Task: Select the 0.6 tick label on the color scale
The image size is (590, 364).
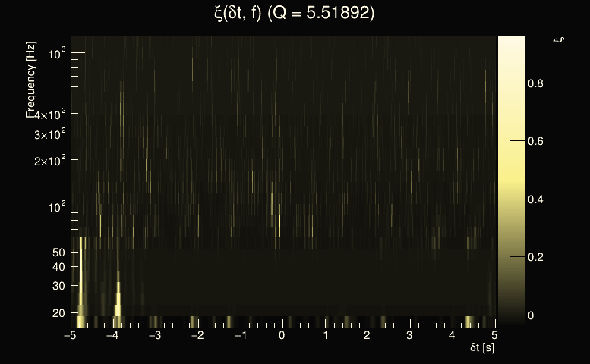Action: pos(536,142)
